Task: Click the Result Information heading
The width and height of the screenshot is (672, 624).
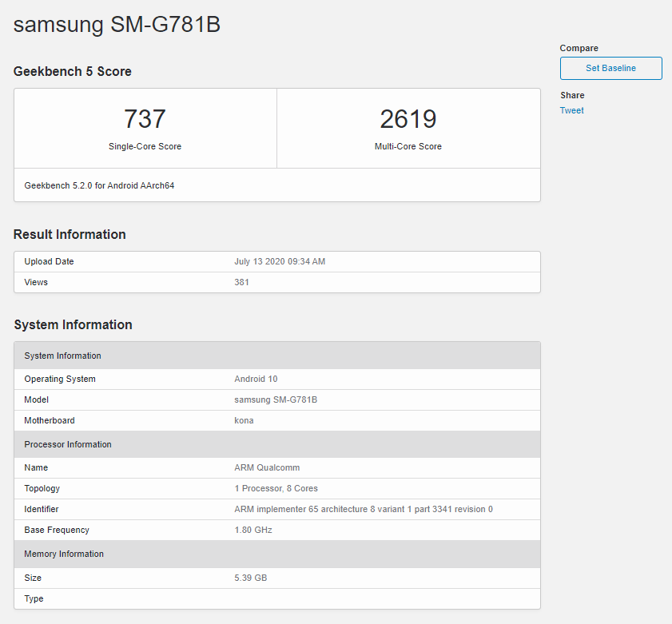Action: point(70,235)
